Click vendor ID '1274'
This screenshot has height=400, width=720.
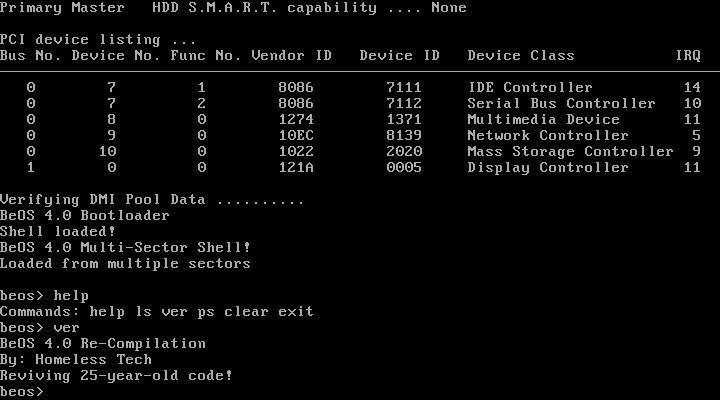296,120
